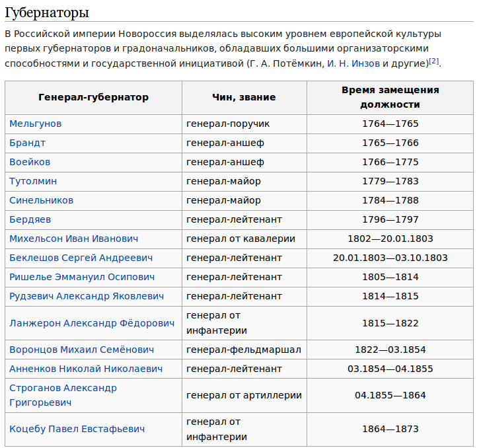This screenshot has height=448, width=477.
Task: Select the cell 04.1855—1864
Action: [x=390, y=395]
